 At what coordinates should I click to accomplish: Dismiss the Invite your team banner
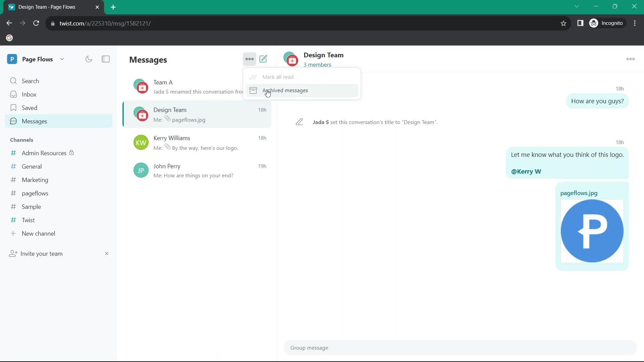pyautogui.click(x=106, y=253)
